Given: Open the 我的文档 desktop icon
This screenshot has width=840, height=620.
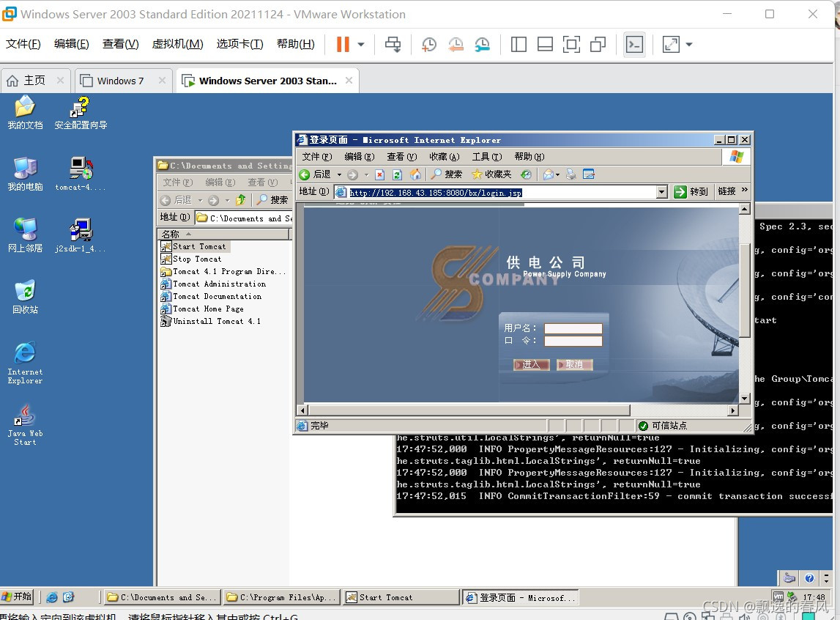Looking at the screenshot, I should click(x=25, y=113).
